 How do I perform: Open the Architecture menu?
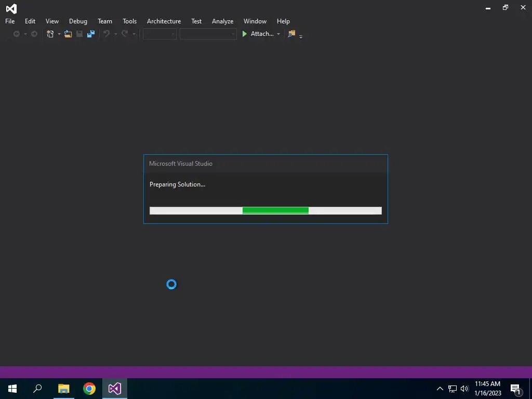click(x=164, y=21)
